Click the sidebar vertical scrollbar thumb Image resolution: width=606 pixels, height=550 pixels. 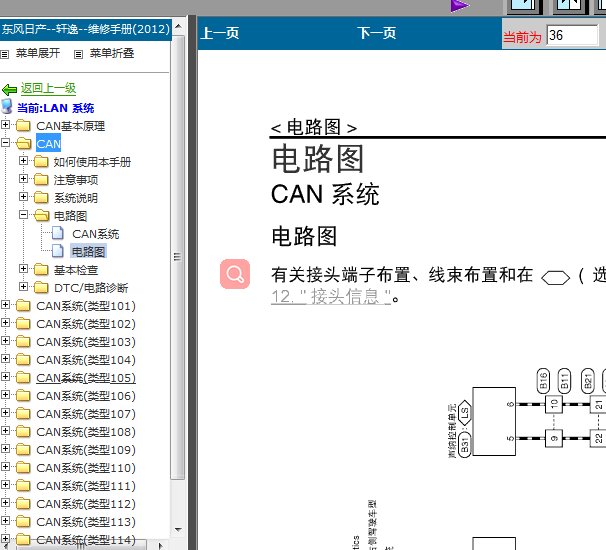[177, 257]
